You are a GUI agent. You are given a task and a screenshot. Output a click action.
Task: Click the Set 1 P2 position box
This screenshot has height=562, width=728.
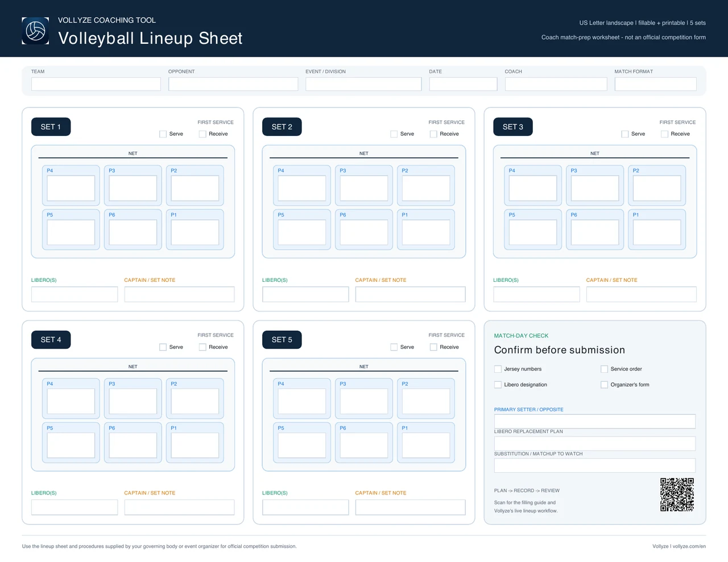click(x=195, y=188)
